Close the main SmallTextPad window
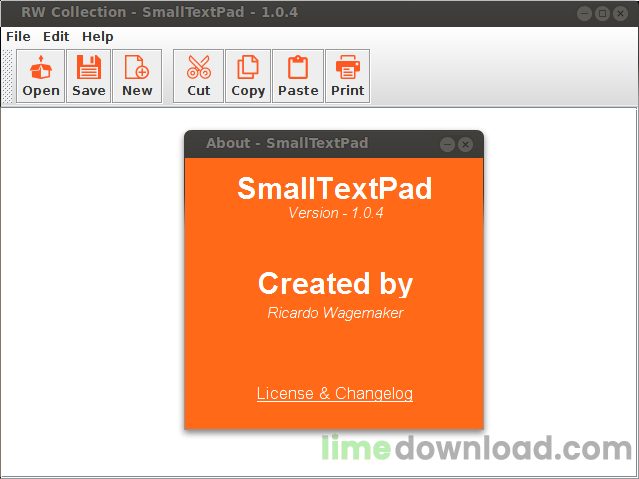 pos(620,13)
